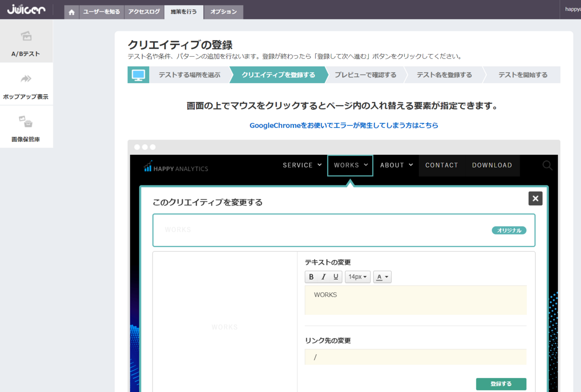Open the GoogleChrome error help link
Image resolution: width=581 pixels, height=392 pixels.
[x=344, y=125]
